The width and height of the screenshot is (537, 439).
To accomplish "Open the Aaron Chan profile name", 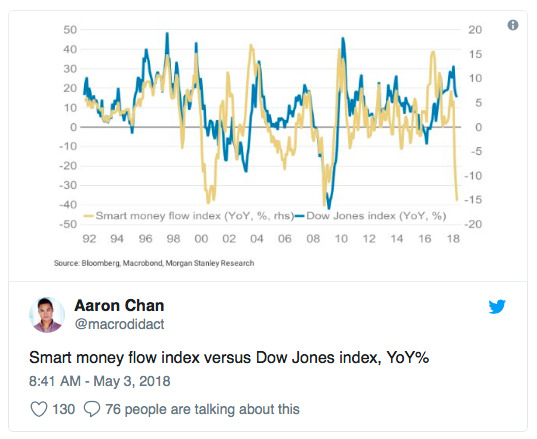I will pos(119,305).
